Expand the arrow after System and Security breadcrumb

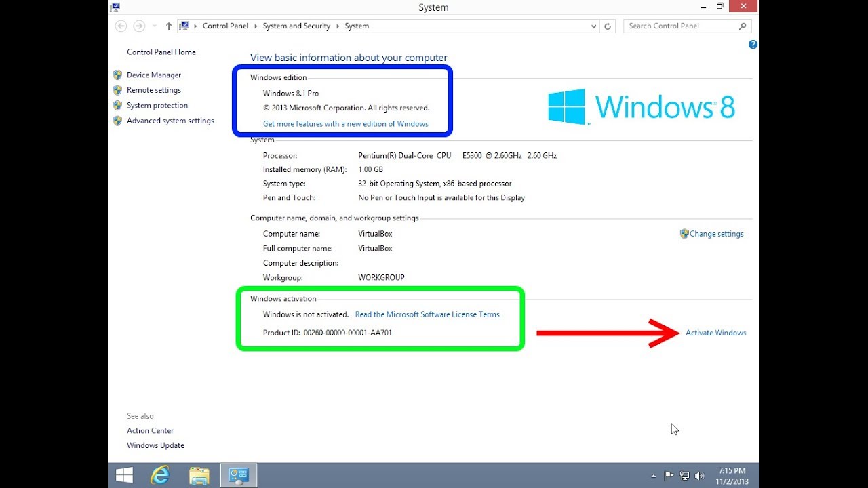point(338,26)
